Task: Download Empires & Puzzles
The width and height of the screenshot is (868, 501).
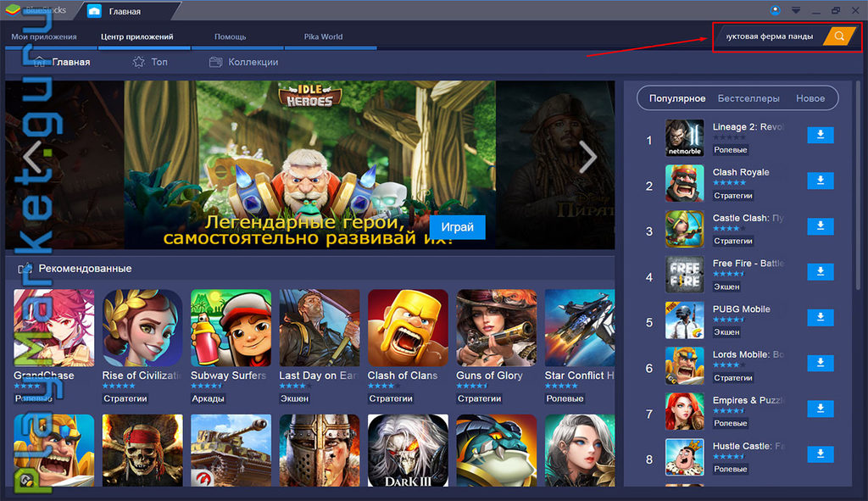Action: click(821, 409)
